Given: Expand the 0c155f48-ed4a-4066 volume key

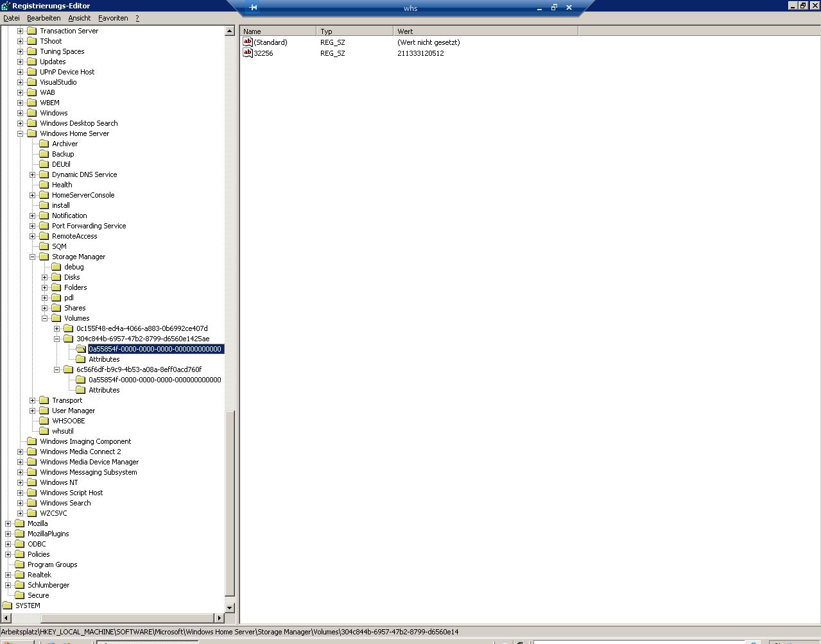Looking at the screenshot, I should 56,328.
